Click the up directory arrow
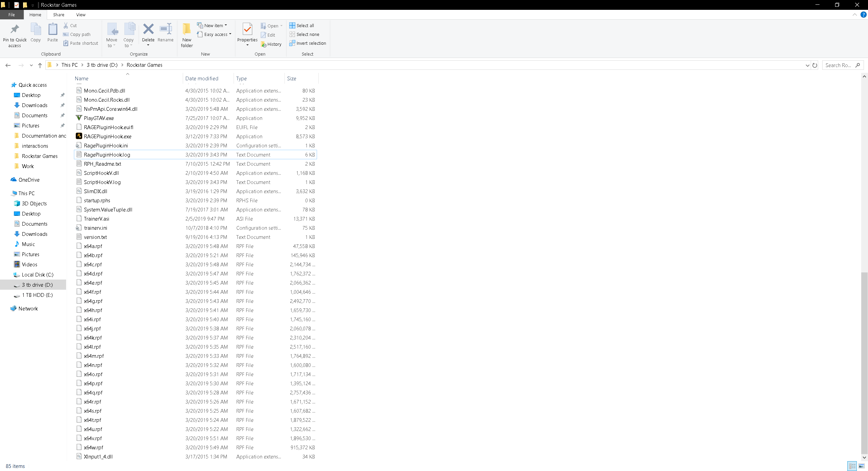 click(40, 65)
